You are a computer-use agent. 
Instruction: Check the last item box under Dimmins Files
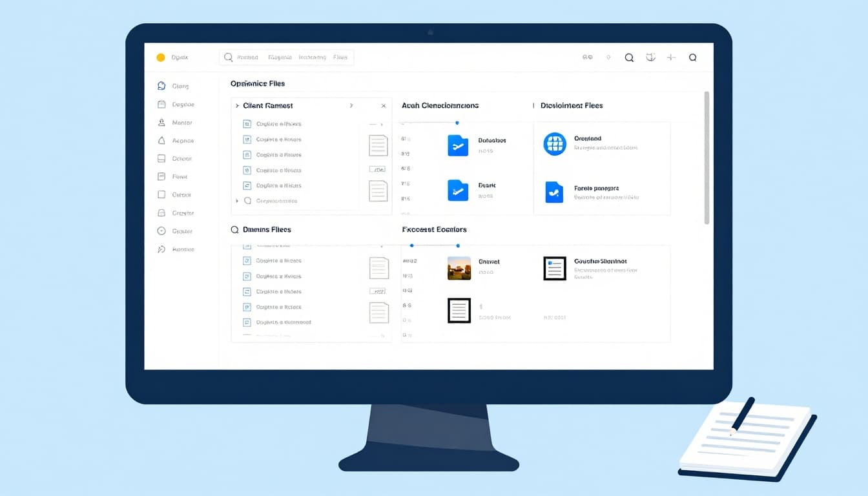coord(247,322)
